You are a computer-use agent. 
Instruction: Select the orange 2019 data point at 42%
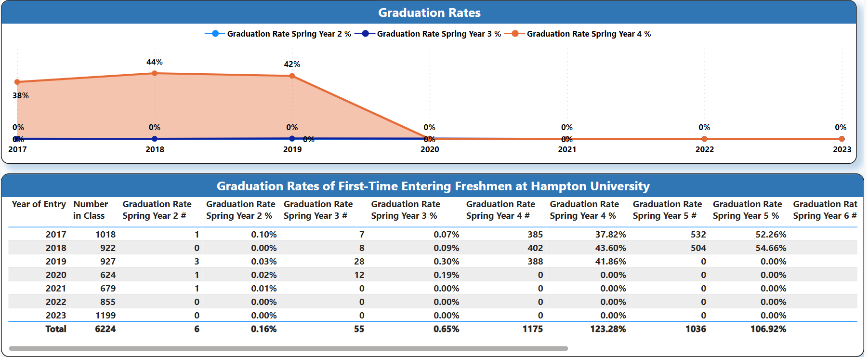click(292, 76)
